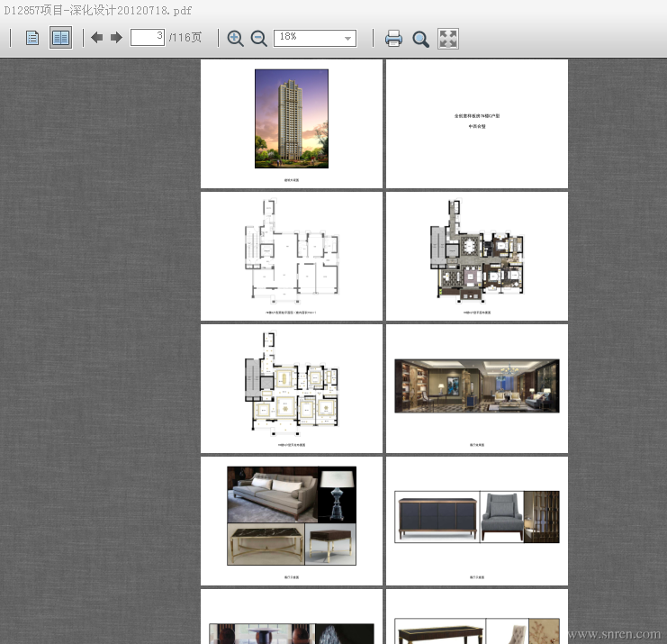Screen dimensions: 667x644
Task: Go to the previous page arrow
Action: [x=97, y=38]
